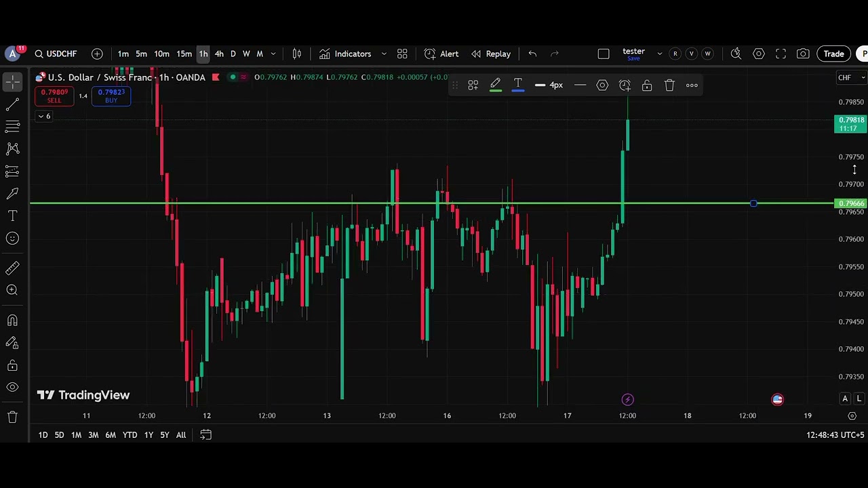The height and width of the screenshot is (488, 868).
Task: Open chart settings hexagon icon in top bar
Action: click(x=759, y=54)
